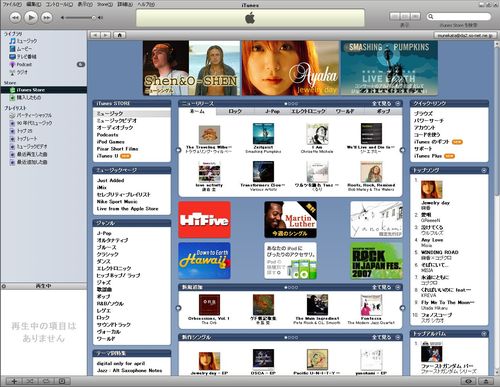Click the back navigation arrow in store bar

(x=95, y=35)
